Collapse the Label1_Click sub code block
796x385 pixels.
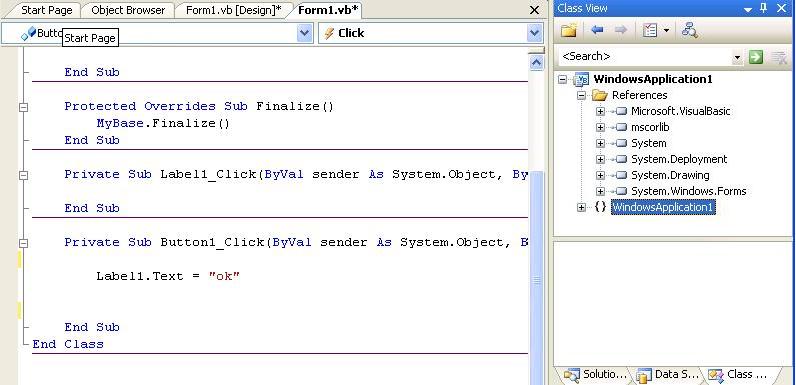pos(23,175)
